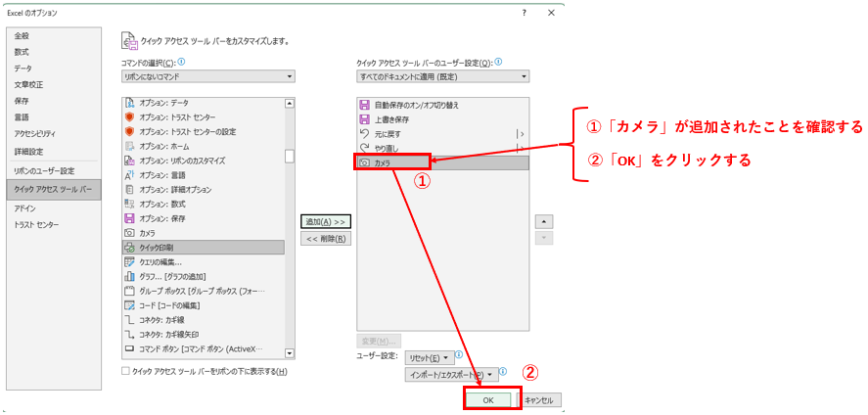The image size is (868, 415).
Task: Expand the 元に戻す submenu arrow
Action: tap(521, 134)
